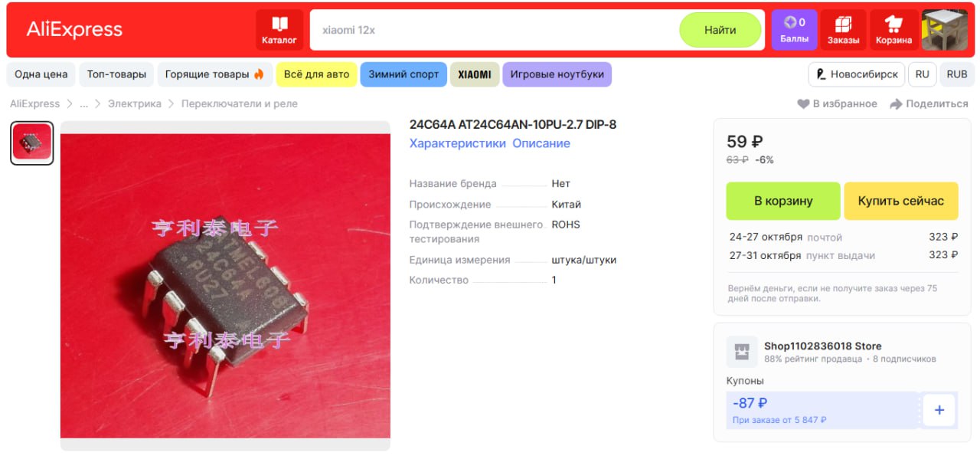The image size is (980, 459).
Task: Select the Горящие товары category chip
Action: click(215, 74)
